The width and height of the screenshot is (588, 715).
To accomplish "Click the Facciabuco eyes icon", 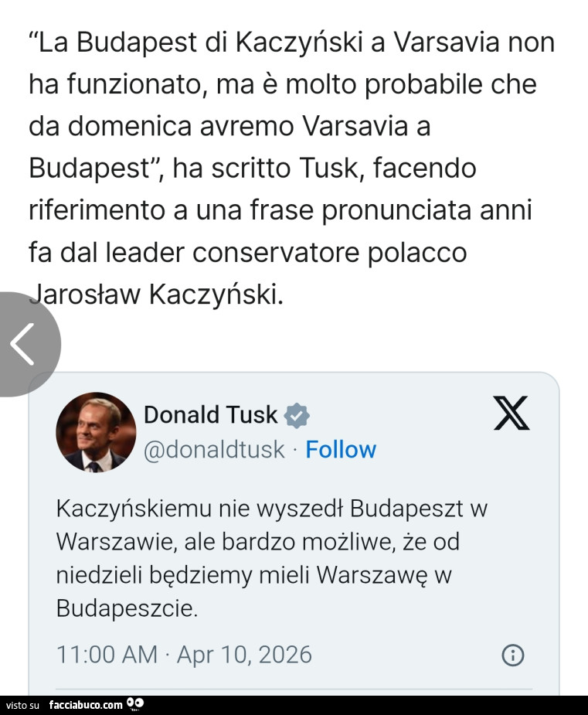I will [x=135, y=703].
